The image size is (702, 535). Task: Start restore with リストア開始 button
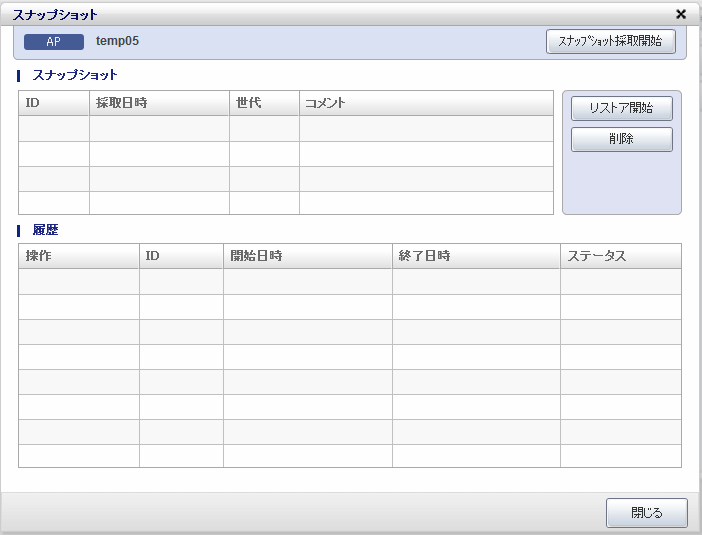pos(621,108)
